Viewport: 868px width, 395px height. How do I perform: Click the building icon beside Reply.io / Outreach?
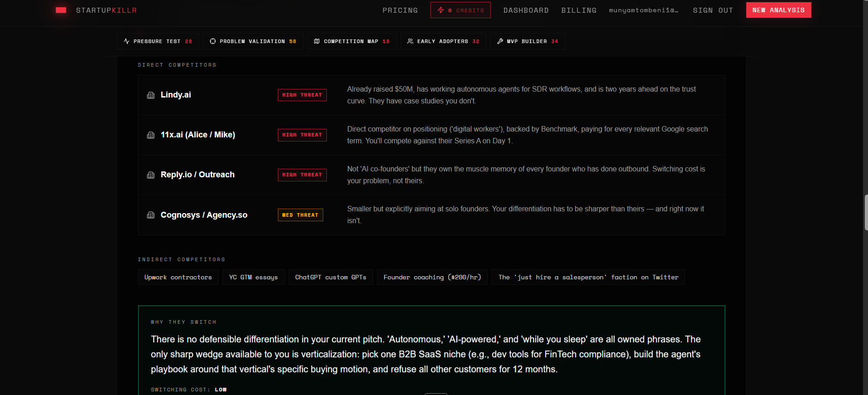pyautogui.click(x=151, y=175)
